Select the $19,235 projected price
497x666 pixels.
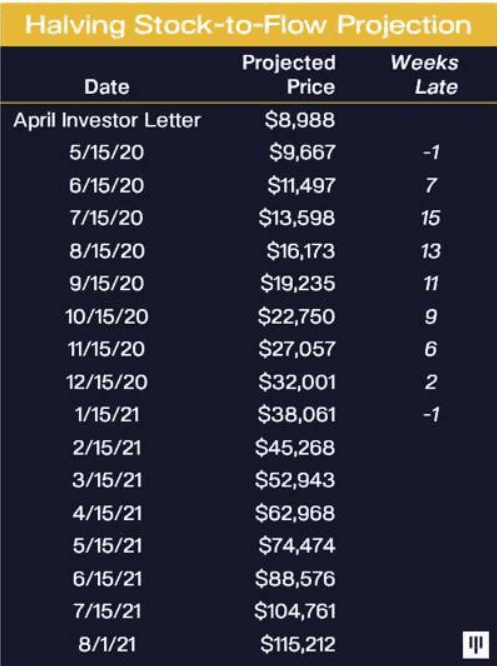[298, 284]
